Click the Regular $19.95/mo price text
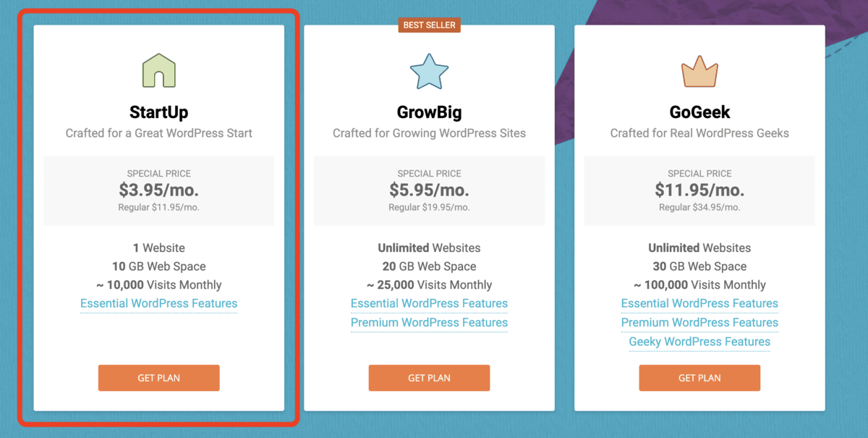 (x=429, y=207)
